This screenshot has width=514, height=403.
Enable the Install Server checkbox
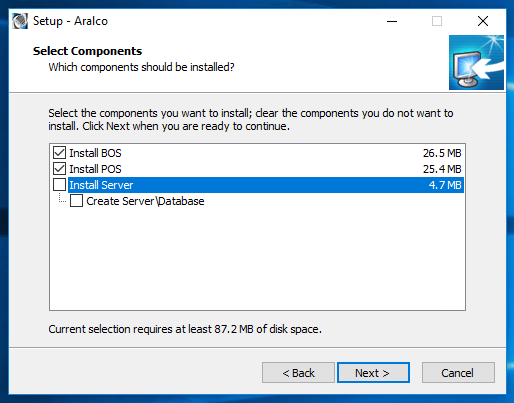coord(59,185)
